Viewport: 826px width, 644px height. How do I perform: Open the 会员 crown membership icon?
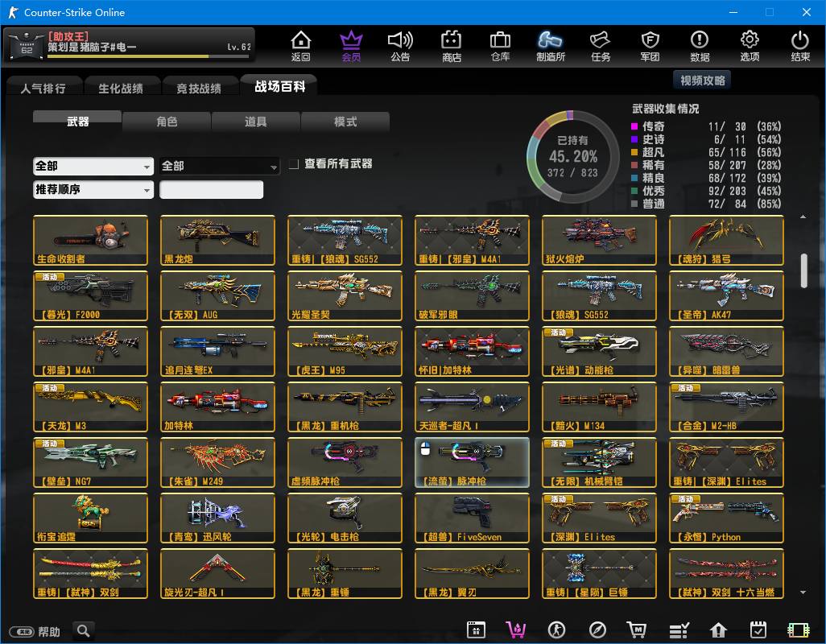point(351,47)
